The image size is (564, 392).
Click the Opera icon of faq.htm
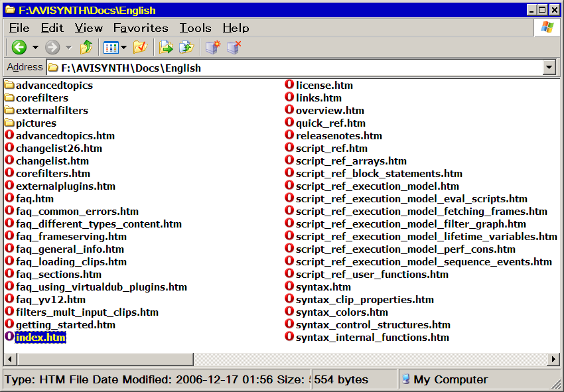click(x=9, y=198)
